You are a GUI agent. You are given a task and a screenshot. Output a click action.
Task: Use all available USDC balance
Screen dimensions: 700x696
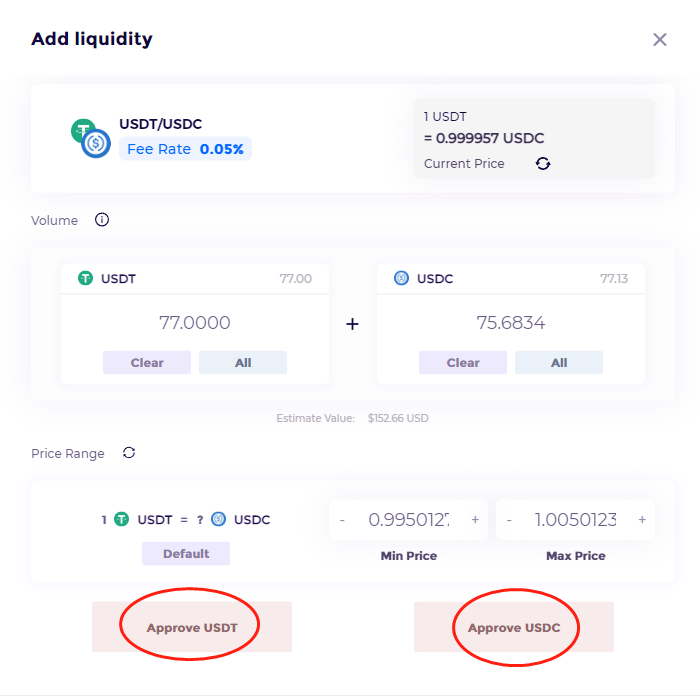[559, 362]
